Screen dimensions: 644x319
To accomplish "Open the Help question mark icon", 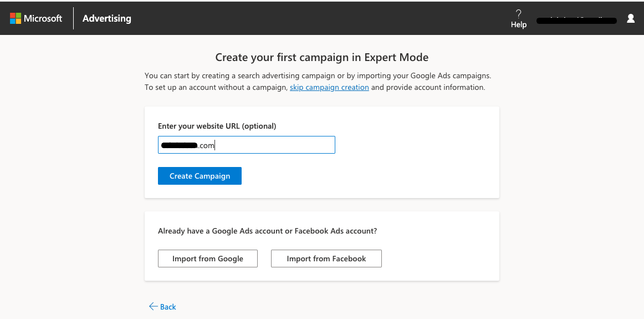I will click(x=518, y=14).
